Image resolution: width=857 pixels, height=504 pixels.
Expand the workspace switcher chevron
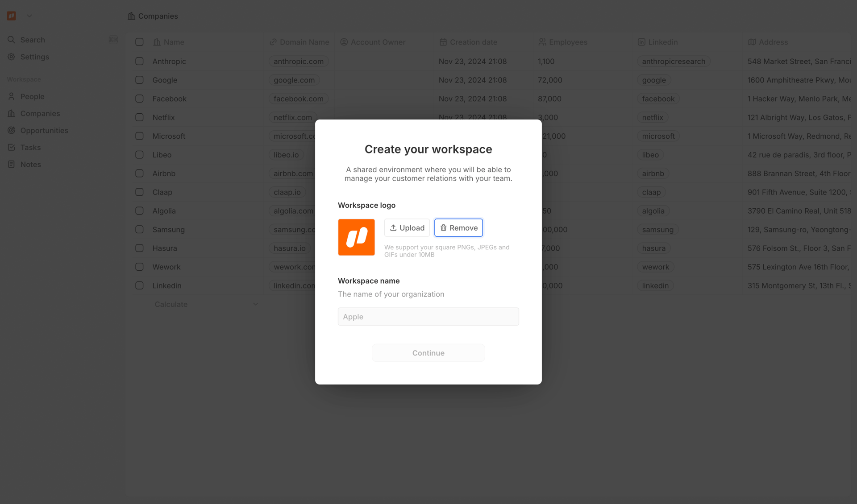click(29, 16)
